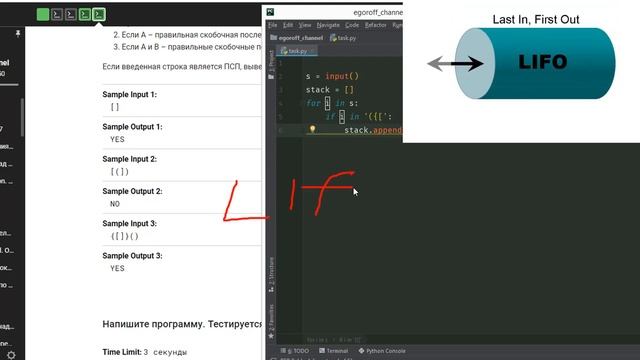This screenshot has height=360, width=640.
Task: Click the 'Sample Output 3:' heading
Action: pyautogui.click(x=132, y=256)
